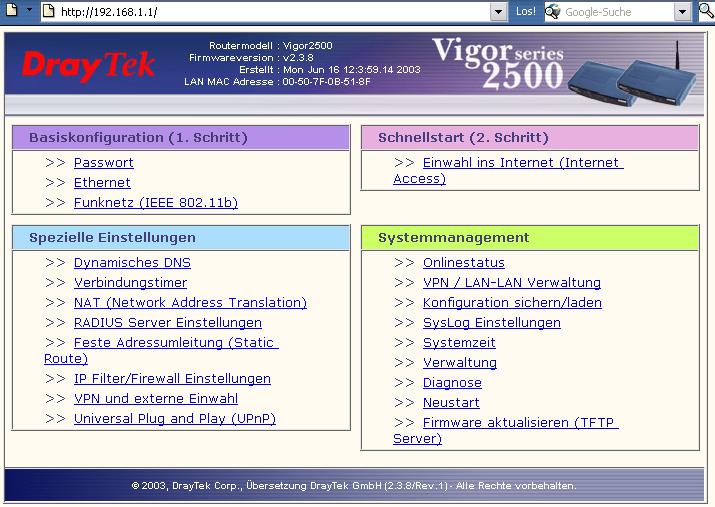Open SysLog Einstellungen link
715x507 pixels.
coord(492,323)
